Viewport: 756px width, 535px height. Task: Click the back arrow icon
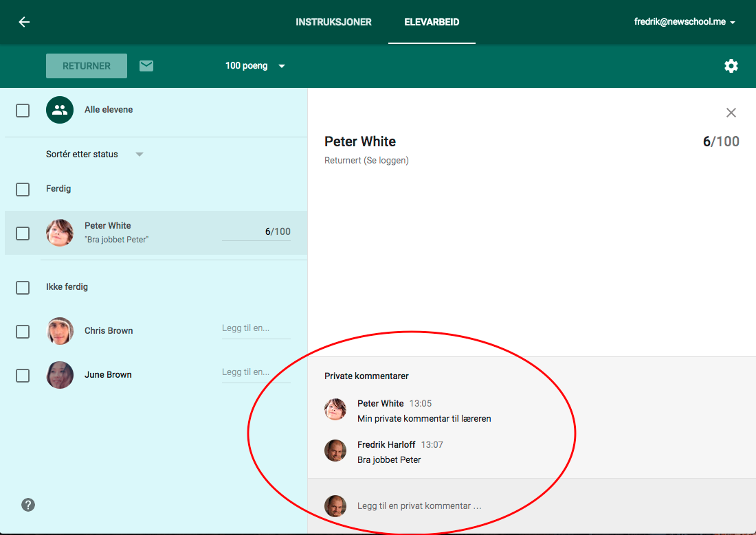(24, 22)
